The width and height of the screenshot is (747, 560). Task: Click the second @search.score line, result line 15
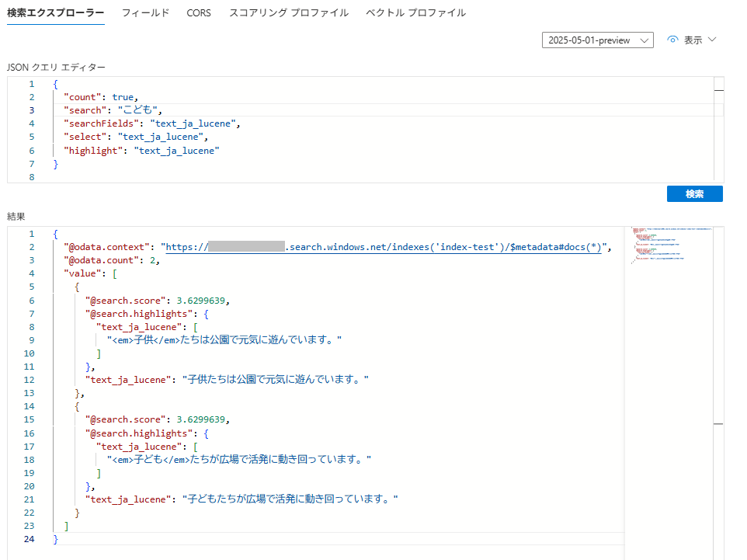click(x=157, y=419)
